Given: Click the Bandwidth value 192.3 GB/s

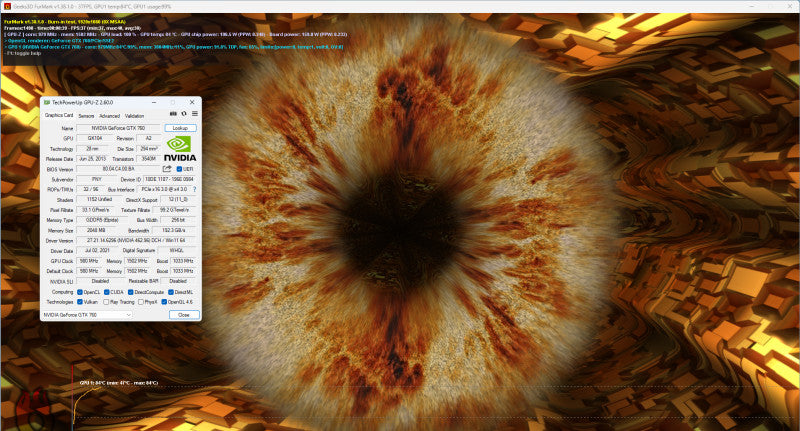Looking at the screenshot, I should pyautogui.click(x=174, y=231).
